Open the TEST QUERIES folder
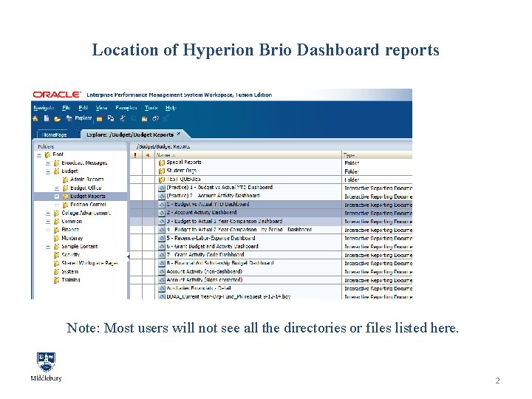This screenshot has width=532, height=399. 183,179
